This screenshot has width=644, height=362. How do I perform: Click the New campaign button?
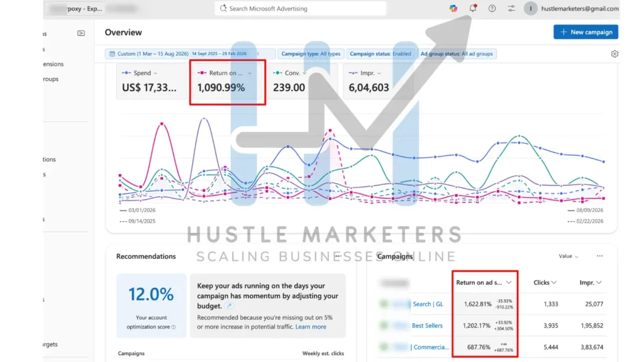pos(586,32)
